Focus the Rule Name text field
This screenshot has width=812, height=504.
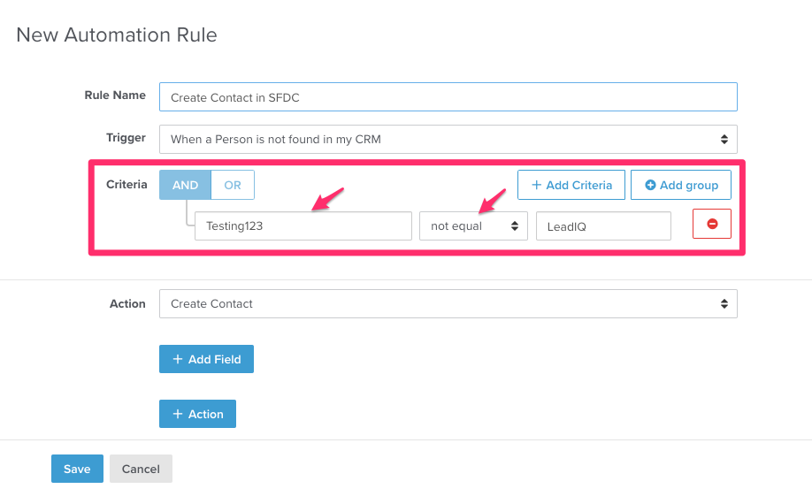[x=448, y=97]
